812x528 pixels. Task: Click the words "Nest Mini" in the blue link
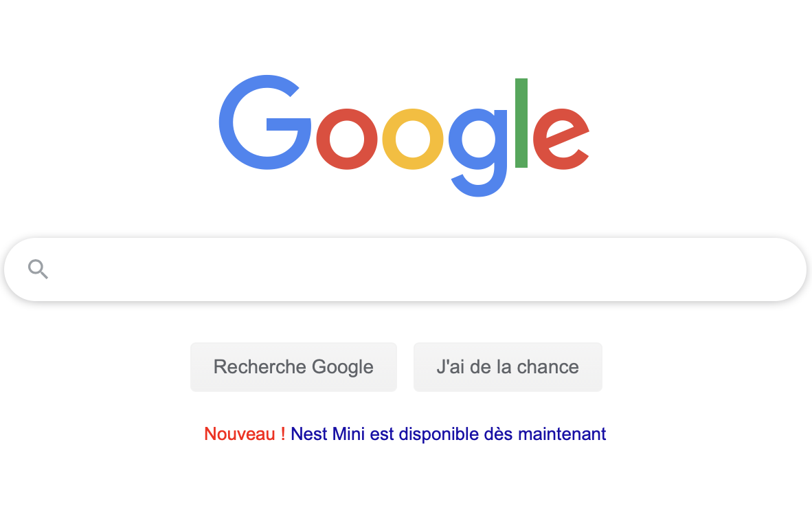tap(328, 434)
